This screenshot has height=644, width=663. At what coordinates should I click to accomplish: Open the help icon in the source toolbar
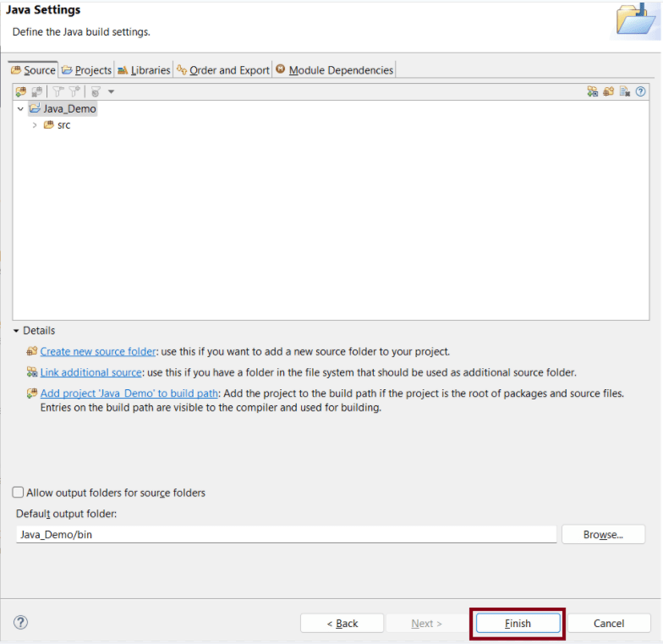click(x=641, y=91)
